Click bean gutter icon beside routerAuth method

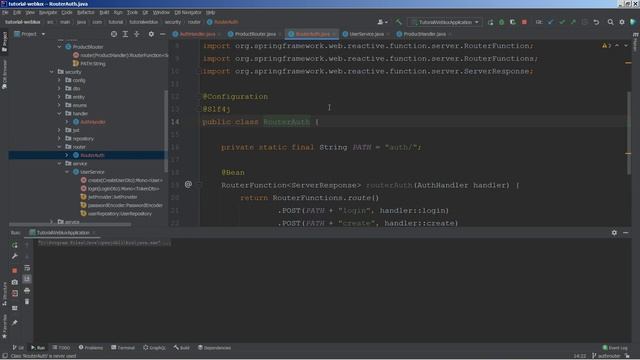[188, 184]
